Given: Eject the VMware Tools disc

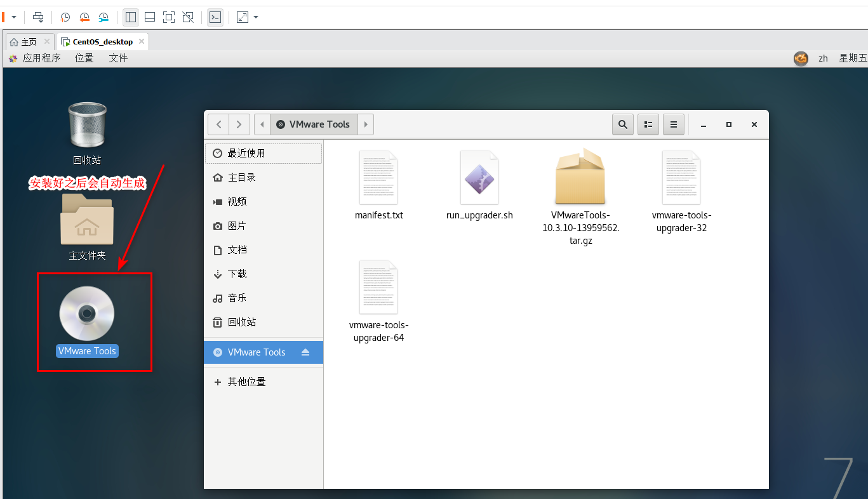Looking at the screenshot, I should tap(305, 352).
